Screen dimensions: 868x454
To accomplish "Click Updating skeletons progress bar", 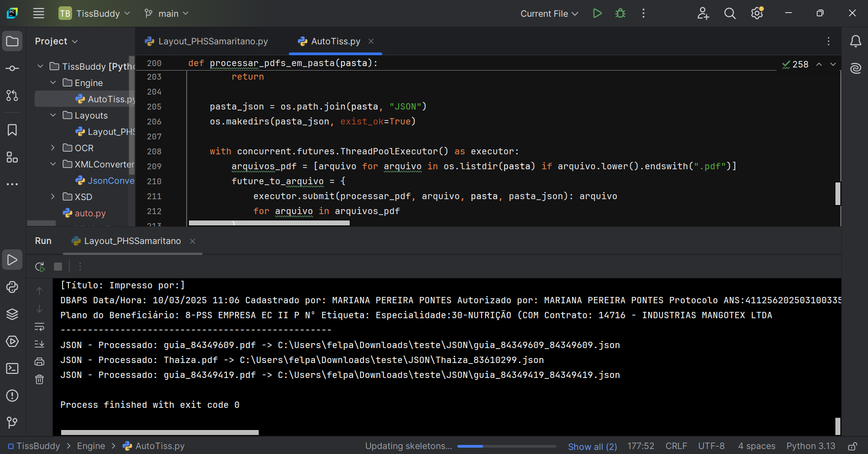I will pyautogui.click(x=506, y=446).
